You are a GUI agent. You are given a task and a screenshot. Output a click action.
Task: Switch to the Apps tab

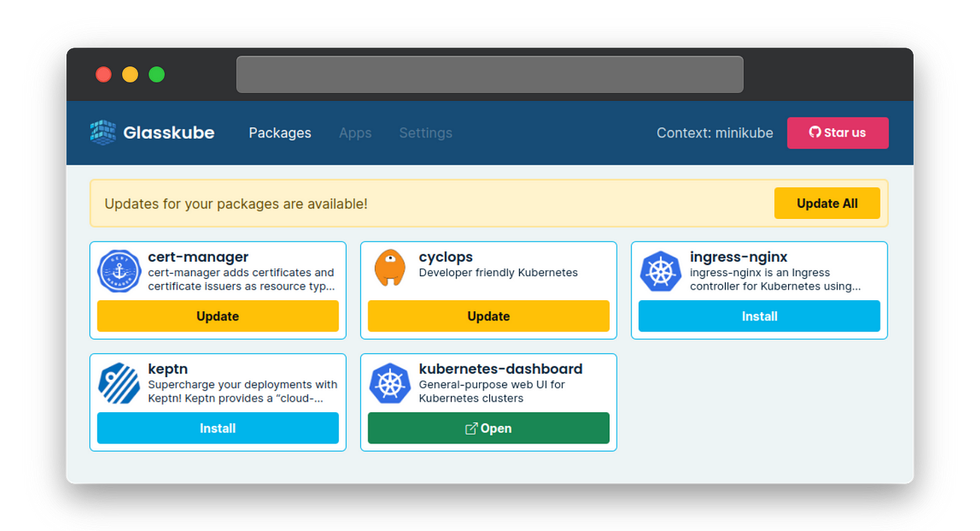click(356, 133)
